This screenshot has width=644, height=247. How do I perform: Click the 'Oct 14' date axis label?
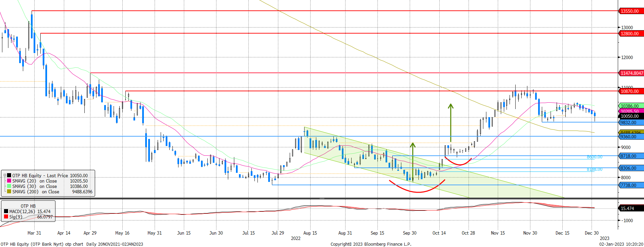coord(439,233)
